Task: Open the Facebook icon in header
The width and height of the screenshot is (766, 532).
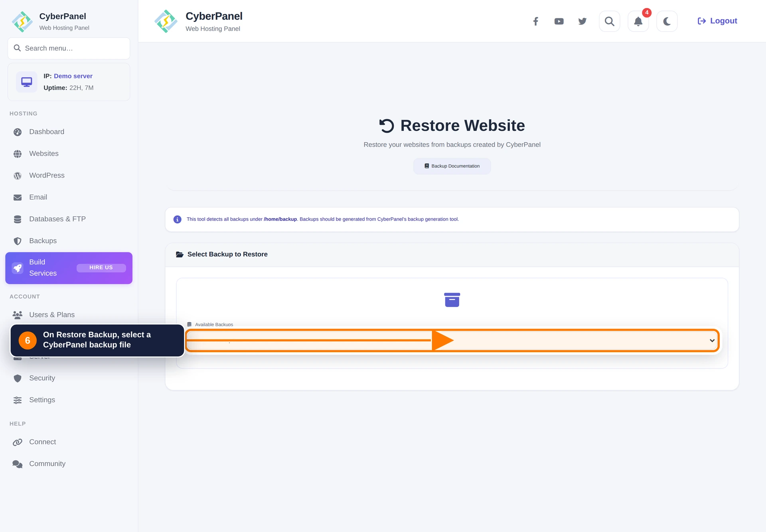Action: click(536, 21)
